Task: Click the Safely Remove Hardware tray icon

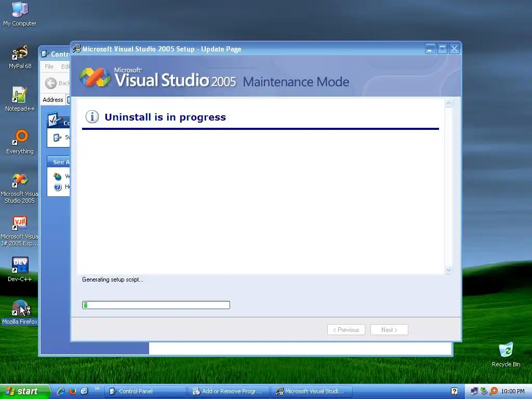Action: tap(484, 391)
